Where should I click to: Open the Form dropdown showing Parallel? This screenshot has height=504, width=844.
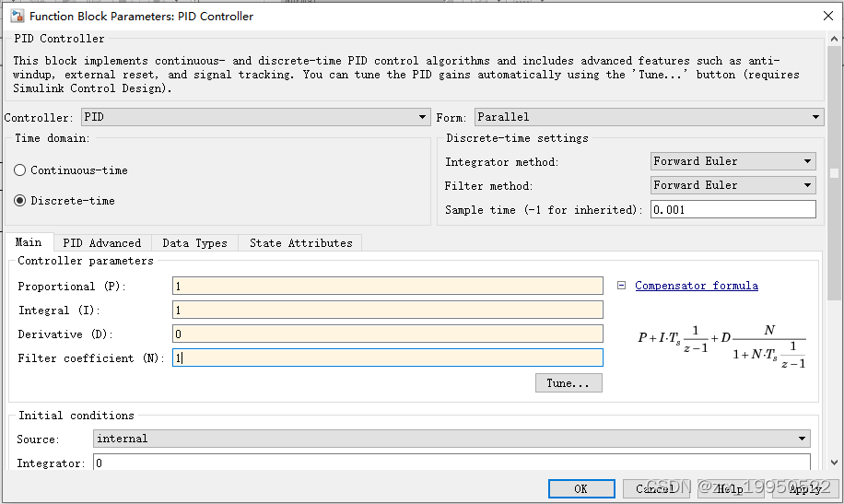click(x=650, y=117)
